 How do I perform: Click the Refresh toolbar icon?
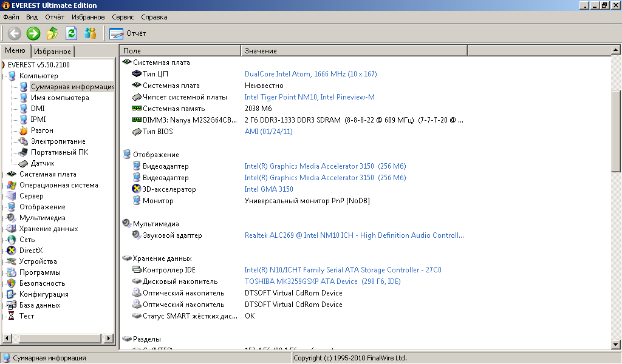(71, 33)
